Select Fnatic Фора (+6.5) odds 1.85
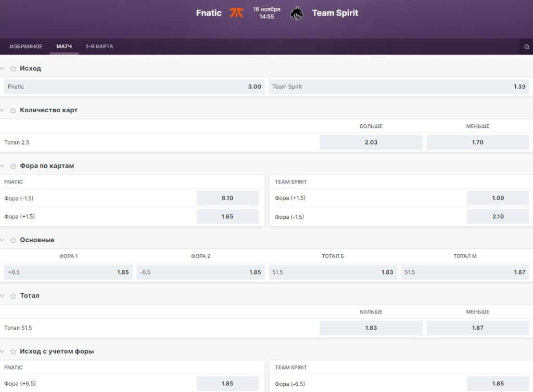533x392 pixels. click(227, 384)
